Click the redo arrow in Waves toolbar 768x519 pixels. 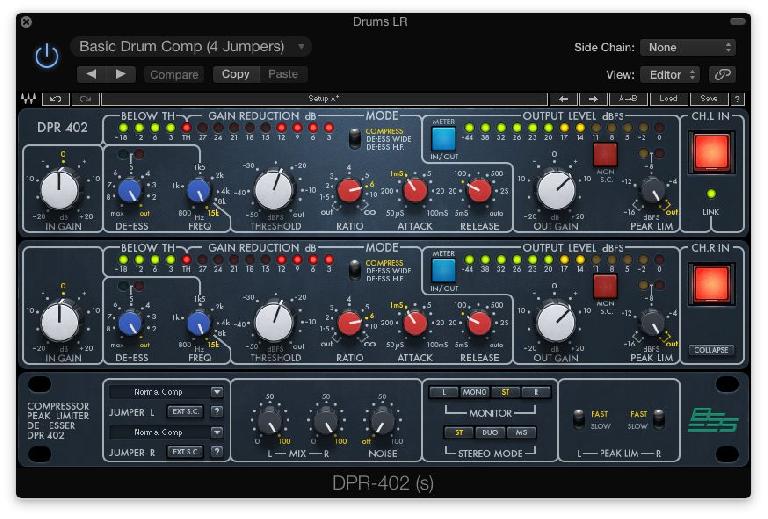(85, 99)
